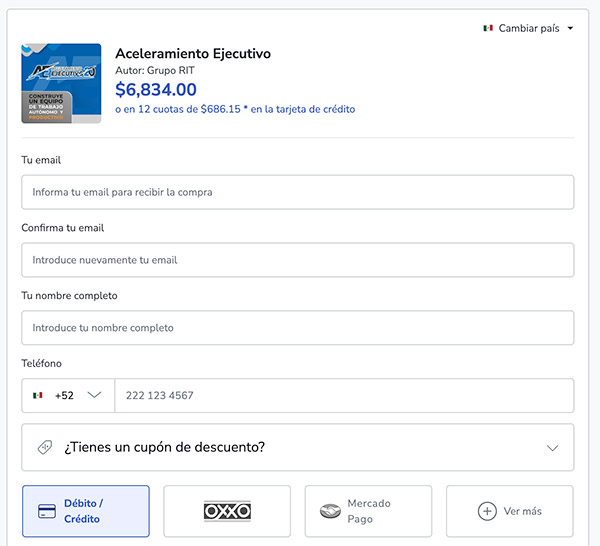Choose the OXXO payment option

click(x=227, y=511)
